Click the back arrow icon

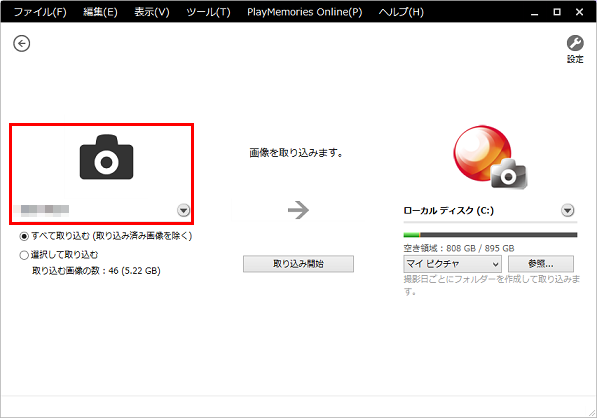[22, 43]
